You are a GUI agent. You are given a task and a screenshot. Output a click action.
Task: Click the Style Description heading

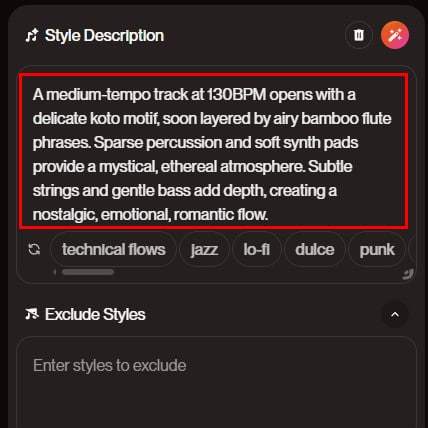click(104, 35)
